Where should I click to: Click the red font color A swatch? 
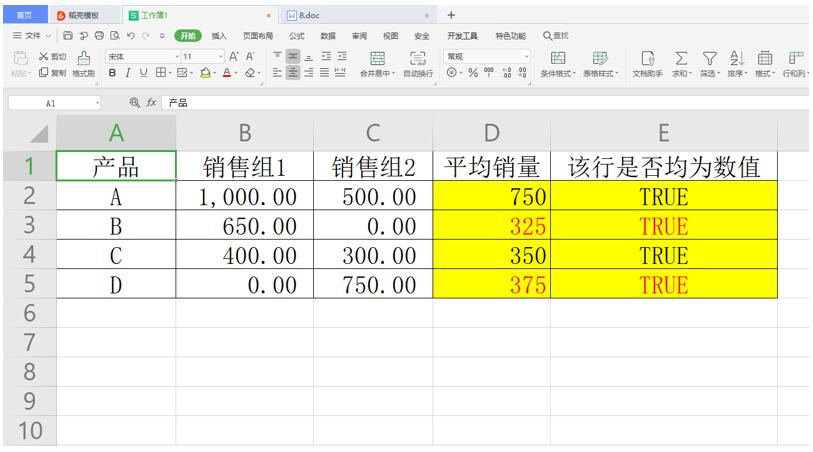[227, 73]
